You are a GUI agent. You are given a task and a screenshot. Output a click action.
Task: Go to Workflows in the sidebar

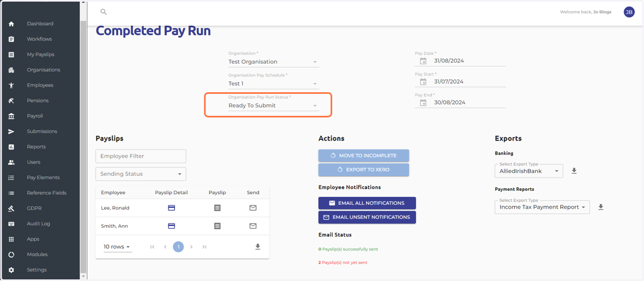[40, 39]
